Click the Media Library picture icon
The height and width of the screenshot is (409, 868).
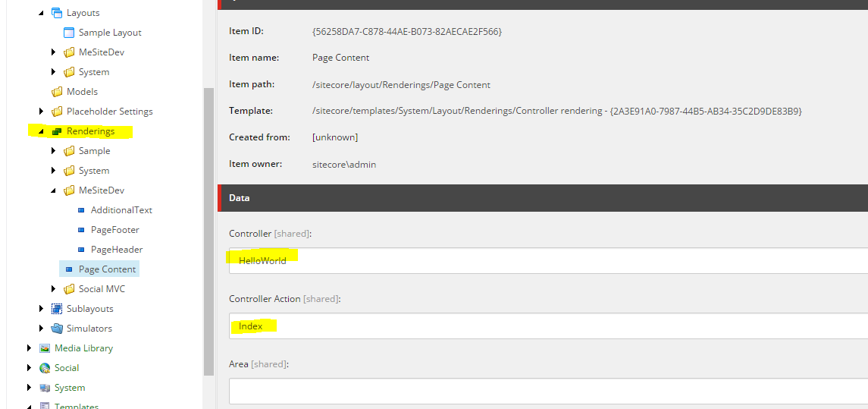tap(45, 348)
